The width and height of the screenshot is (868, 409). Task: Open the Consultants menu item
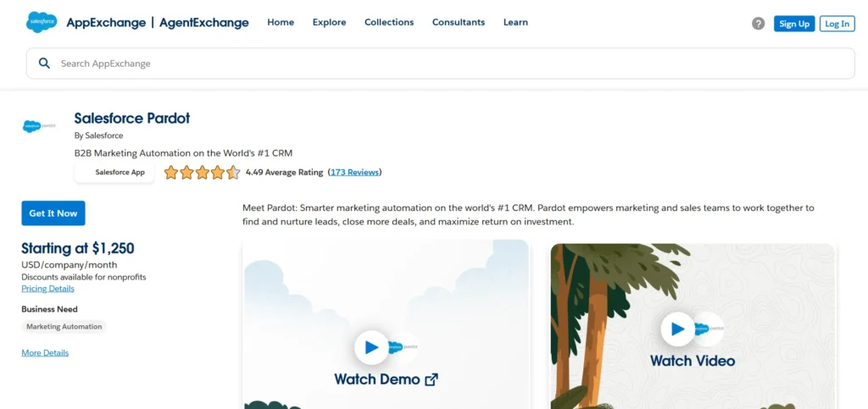pos(459,23)
